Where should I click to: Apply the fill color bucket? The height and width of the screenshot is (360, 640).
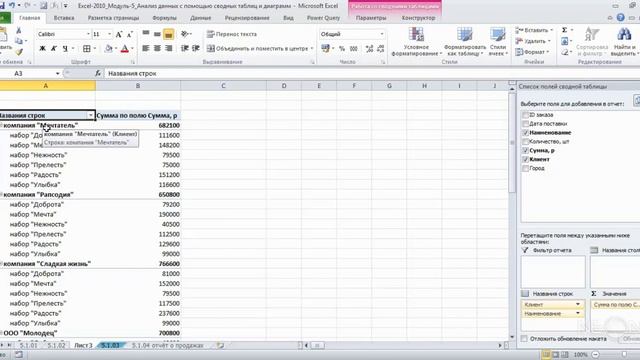point(108,49)
